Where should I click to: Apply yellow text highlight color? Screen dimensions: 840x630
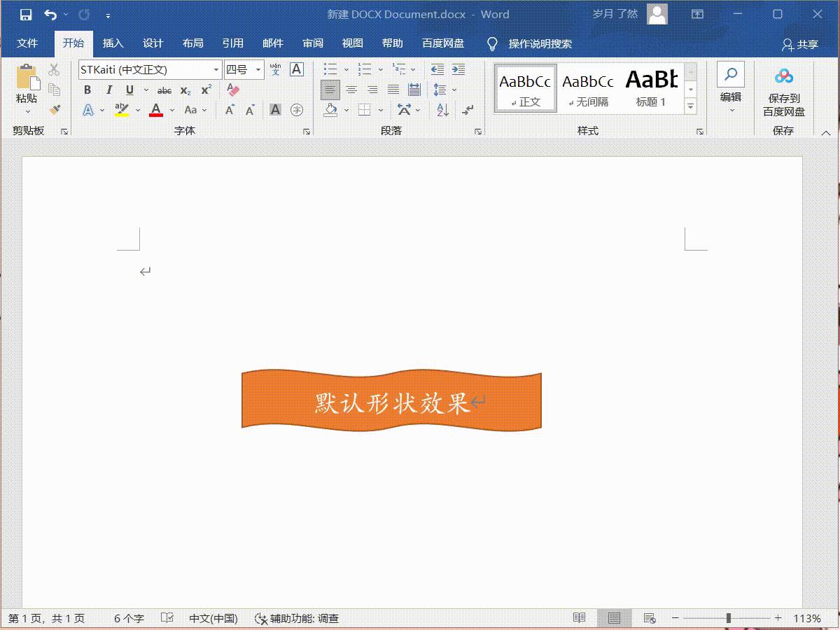point(120,110)
